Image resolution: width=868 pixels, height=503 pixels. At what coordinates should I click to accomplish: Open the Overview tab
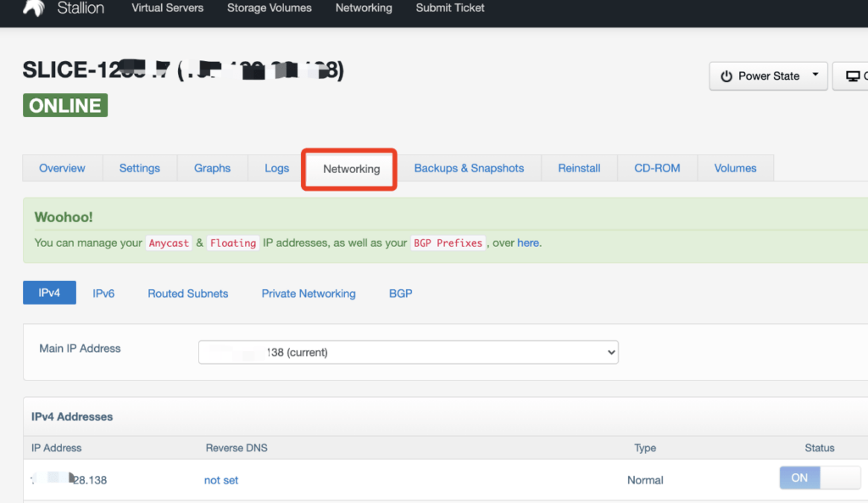[62, 168]
